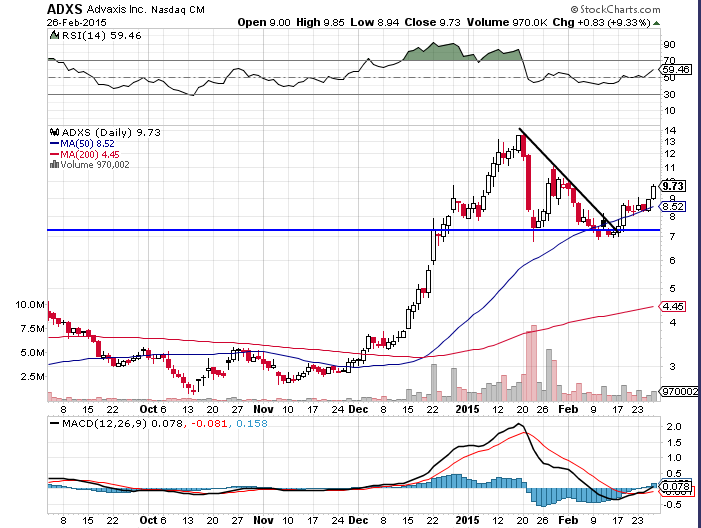
Task: Click '2015' on the bottom MACD date axis
Action: point(467,520)
